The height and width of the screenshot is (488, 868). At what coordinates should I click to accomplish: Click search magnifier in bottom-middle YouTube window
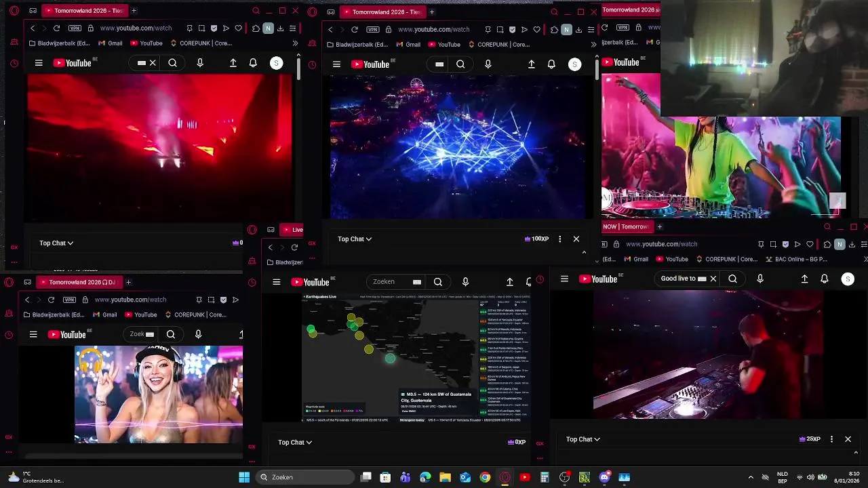(x=438, y=282)
